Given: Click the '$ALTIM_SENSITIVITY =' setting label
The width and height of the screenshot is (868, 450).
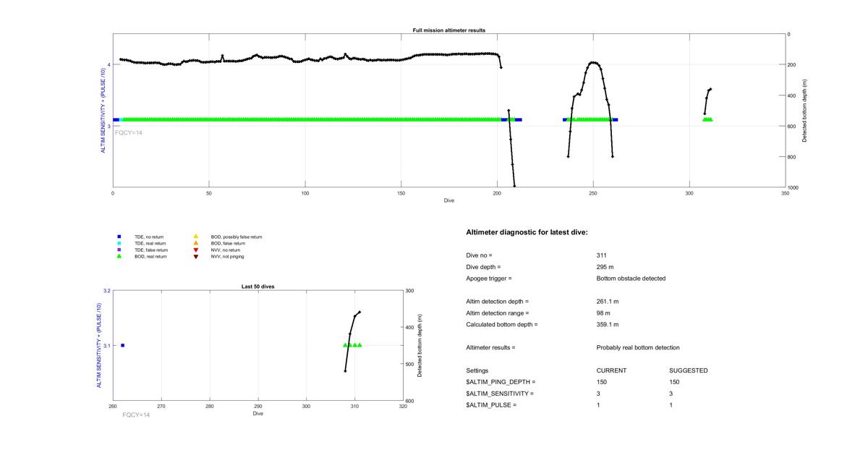Looking at the screenshot, I should click(x=500, y=394).
